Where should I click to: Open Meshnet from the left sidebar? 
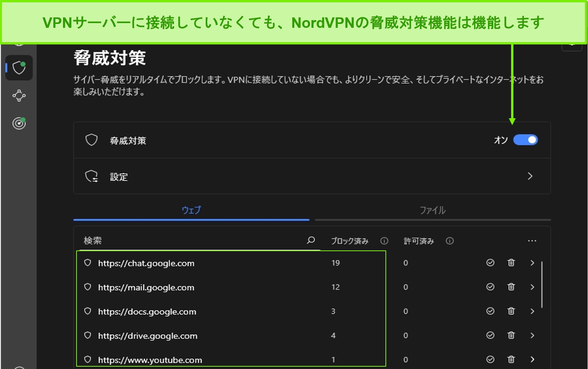click(x=19, y=96)
